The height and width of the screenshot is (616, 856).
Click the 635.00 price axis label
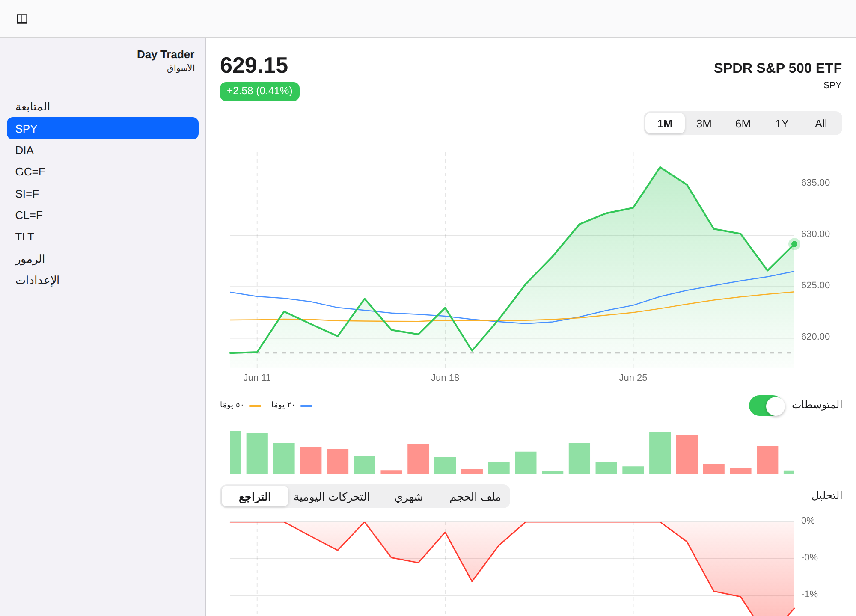[x=815, y=183]
